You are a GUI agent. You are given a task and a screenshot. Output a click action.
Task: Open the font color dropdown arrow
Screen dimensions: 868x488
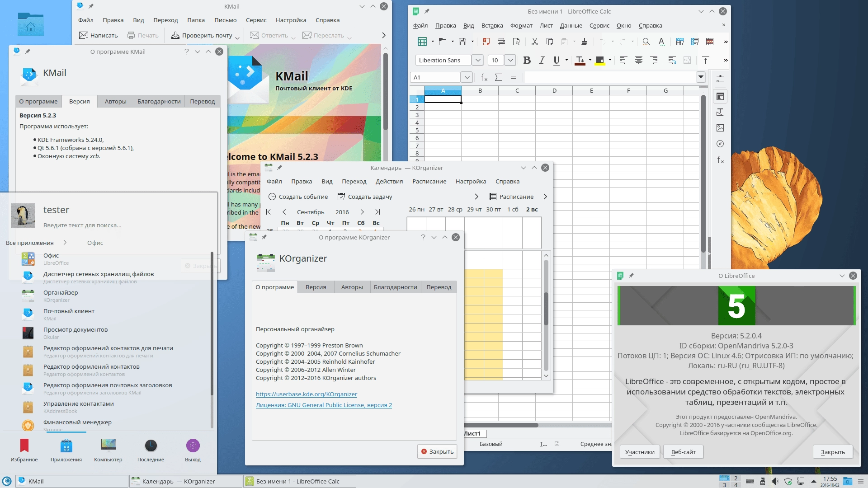click(x=590, y=60)
